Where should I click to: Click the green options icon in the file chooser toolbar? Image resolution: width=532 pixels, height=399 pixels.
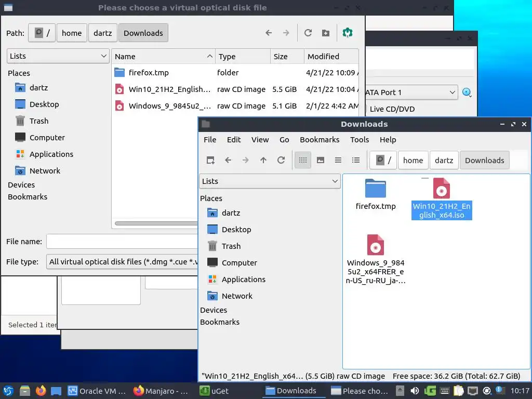[x=348, y=33]
